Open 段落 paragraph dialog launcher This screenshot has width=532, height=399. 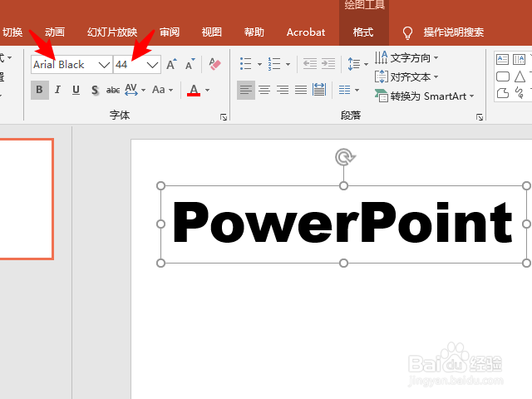coord(480,117)
